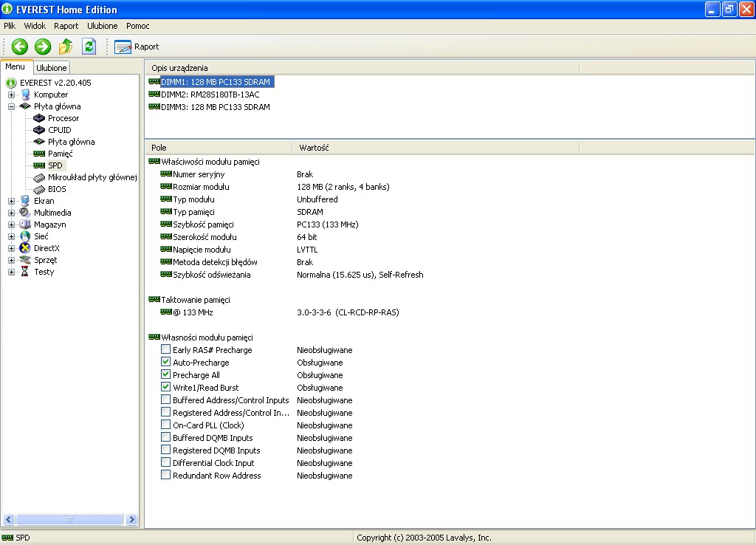Select the Magazyn storage icon in the tree

[25, 224]
